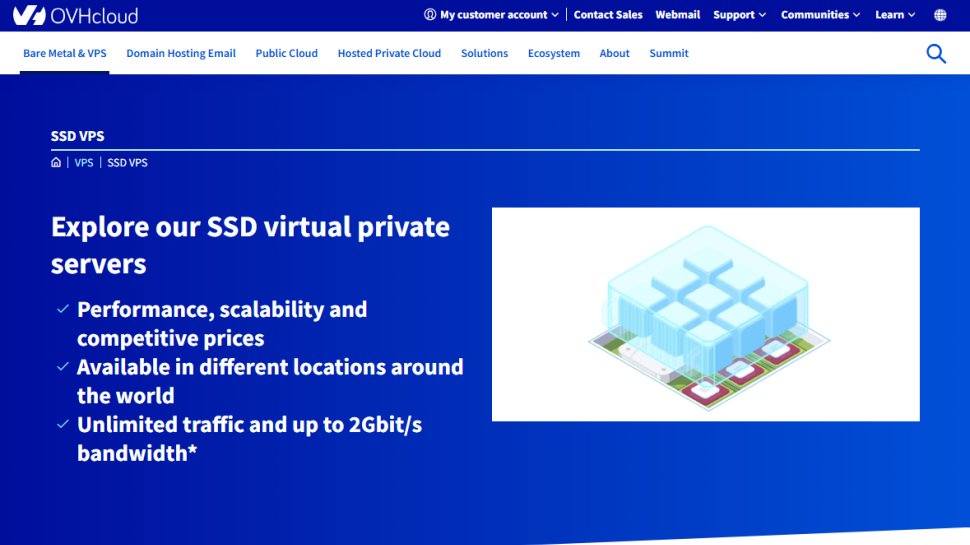Click the Available in different locations text
Viewport: 970px width, 545px height.
[x=270, y=381]
